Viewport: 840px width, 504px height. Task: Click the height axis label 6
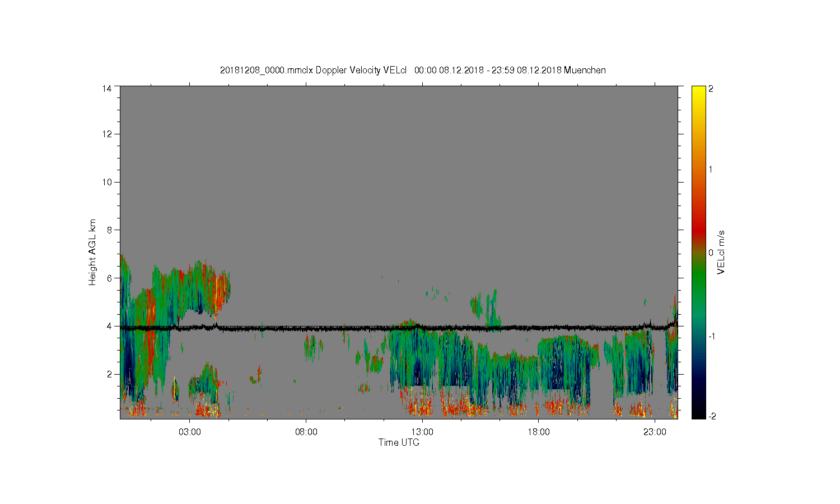pos(109,278)
